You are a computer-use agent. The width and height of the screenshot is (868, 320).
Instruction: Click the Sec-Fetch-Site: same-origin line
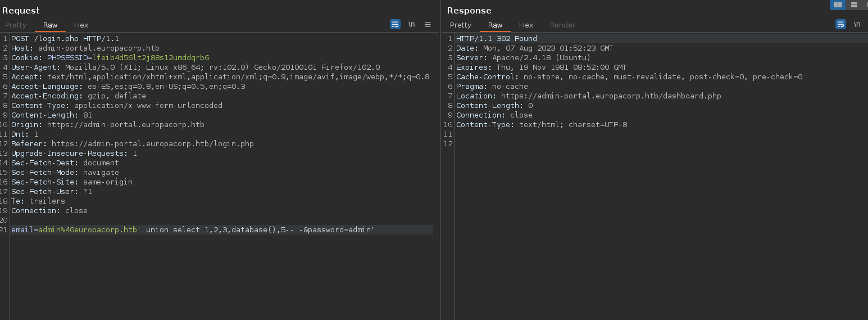point(72,182)
